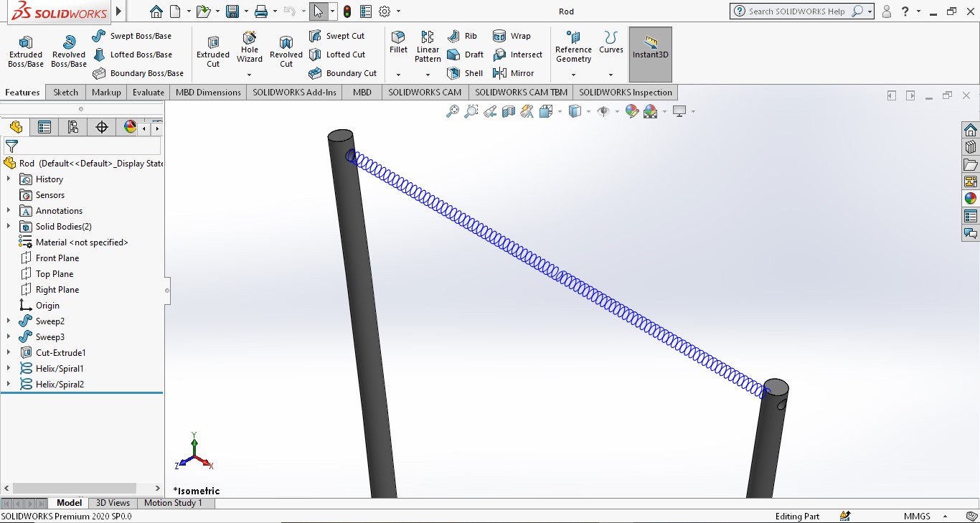The image size is (980, 523).
Task: Select the Extruded Boss/Base tool
Action: (26, 52)
